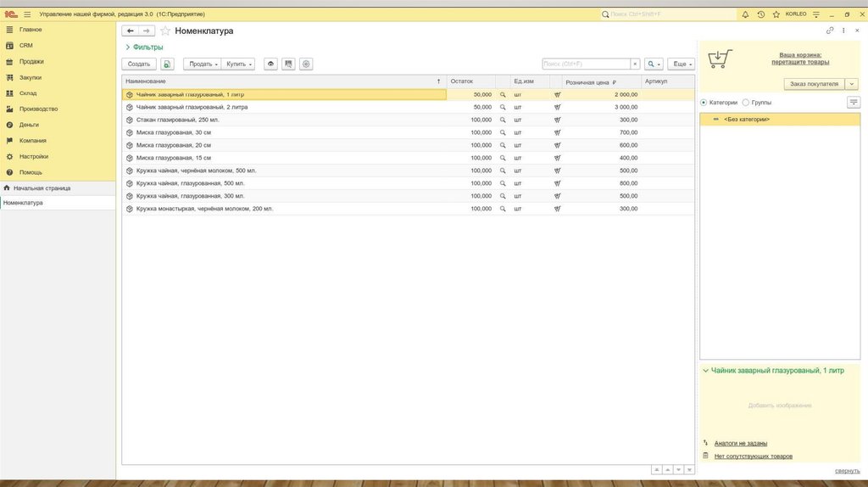
Task: Click Добавить изображение placeholder
Action: pyautogui.click(x=780, y=406)
